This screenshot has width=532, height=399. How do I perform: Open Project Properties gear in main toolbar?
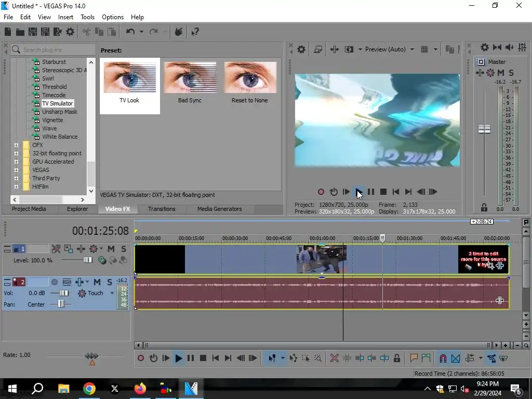pos(70,32)
